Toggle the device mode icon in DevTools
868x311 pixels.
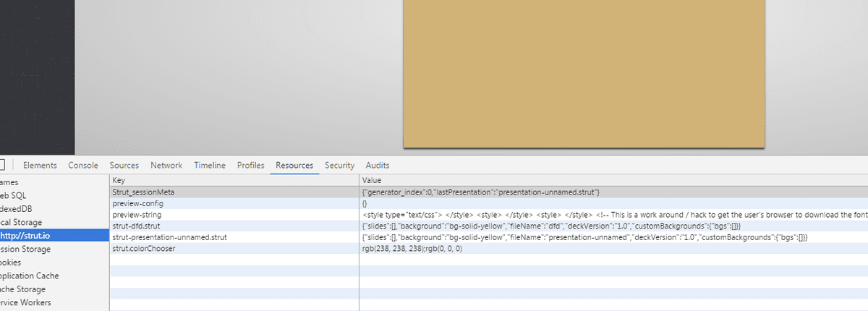pos(2,165)
